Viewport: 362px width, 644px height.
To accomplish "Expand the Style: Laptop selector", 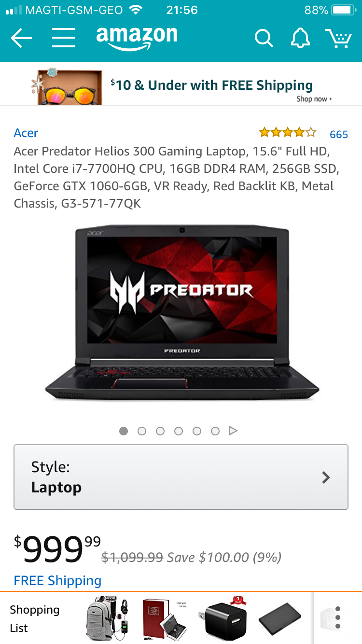I will (181, 477).
